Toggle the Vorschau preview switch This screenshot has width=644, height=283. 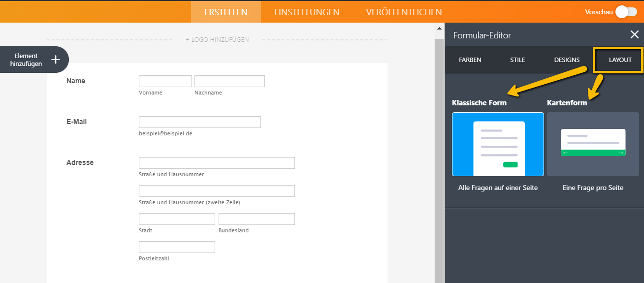(625, 12)
